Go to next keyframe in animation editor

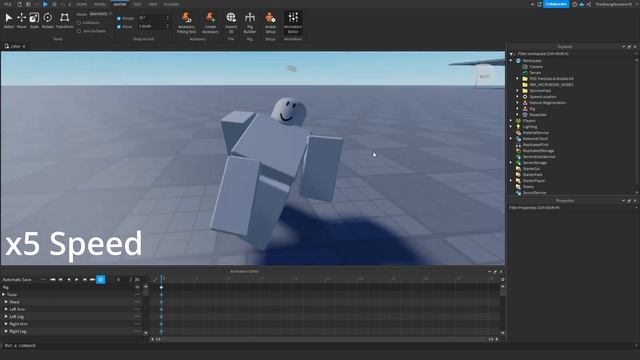pos(84,280)
